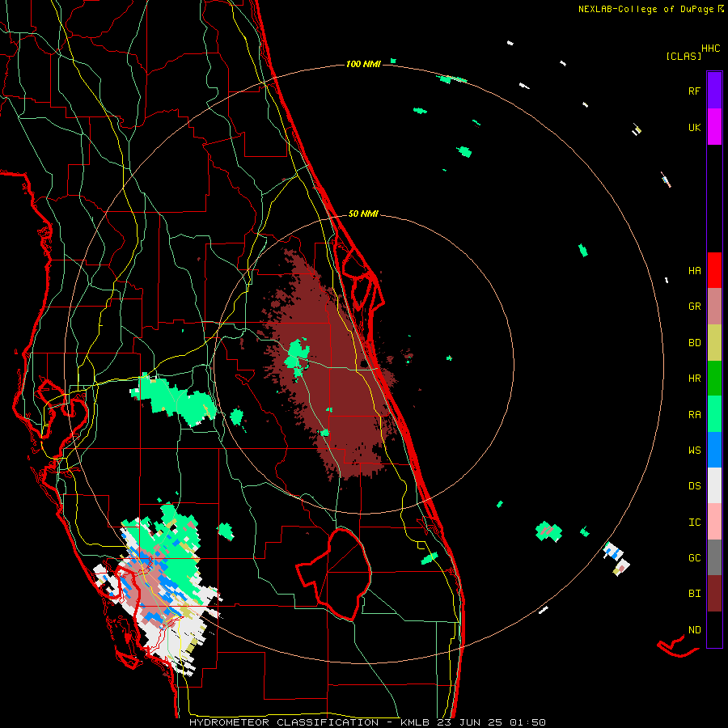Image resolution: width=728 pixels, height=728 pixels.
Task: Select the "GR" legend label
Action: 694,307
